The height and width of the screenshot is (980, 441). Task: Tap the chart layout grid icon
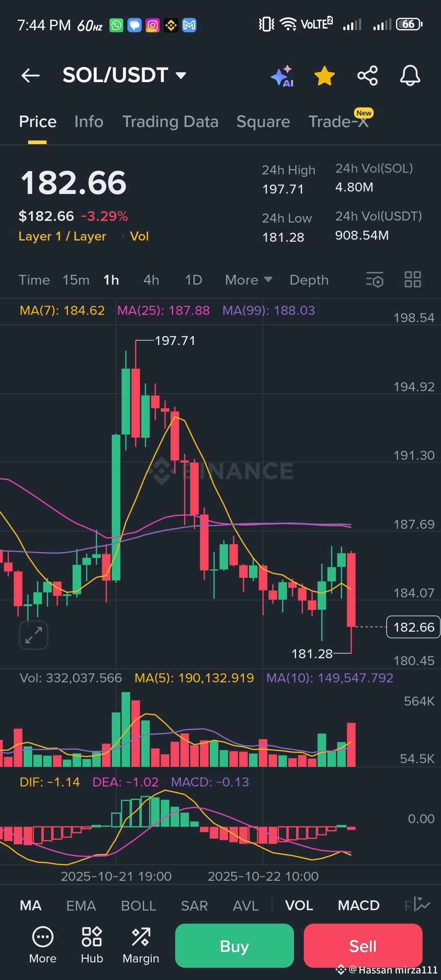(x=412, y=280)
